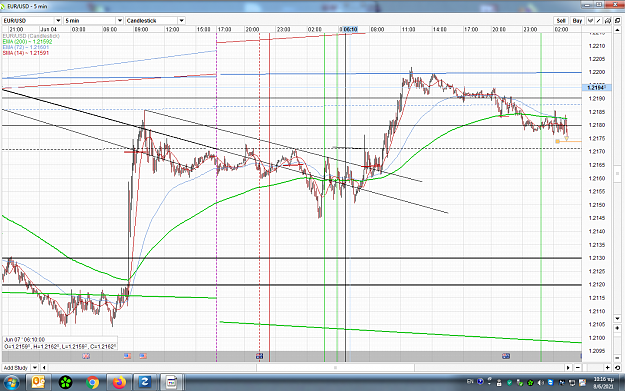Open Google Chrome from the taskbar

[92, 383]
